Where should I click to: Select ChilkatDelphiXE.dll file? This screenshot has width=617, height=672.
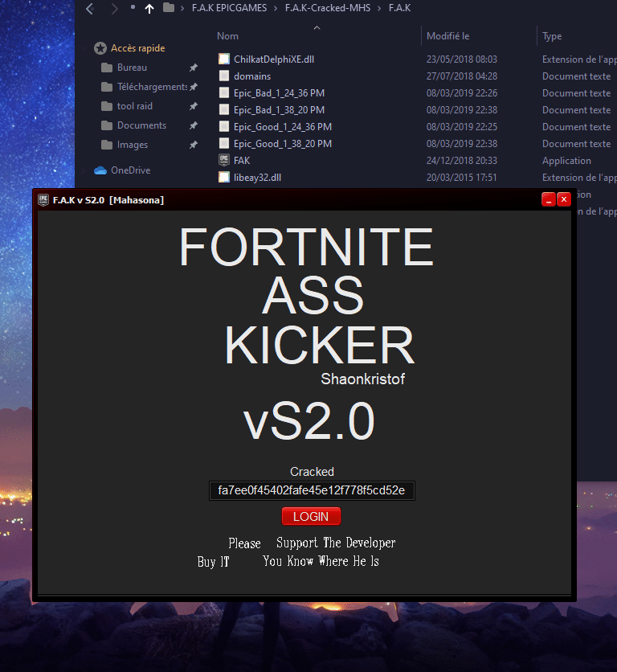(274, 59)
